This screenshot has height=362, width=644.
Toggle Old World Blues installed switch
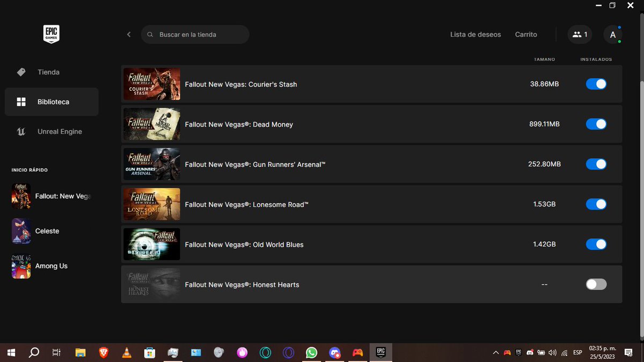[596, 244]
